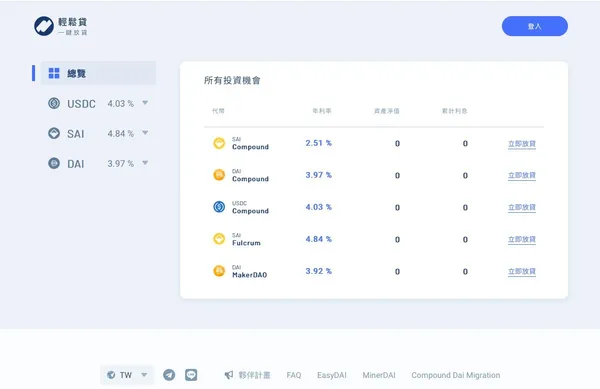
Task: Click lend-now link for SAI Compound row
Action: 522,144
